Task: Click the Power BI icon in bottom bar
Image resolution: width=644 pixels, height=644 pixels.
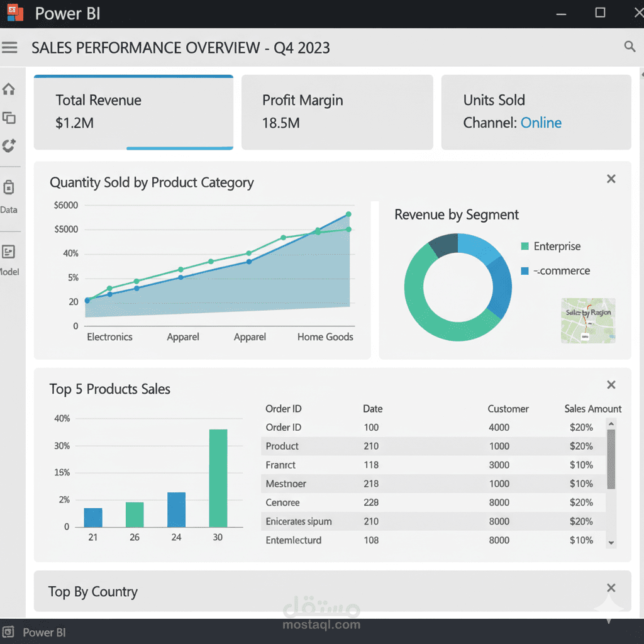Action: 8,631
